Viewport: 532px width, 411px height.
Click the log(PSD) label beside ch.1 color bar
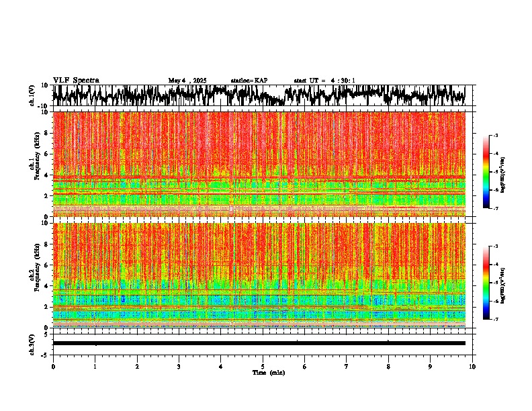click(x=503, y=175)
